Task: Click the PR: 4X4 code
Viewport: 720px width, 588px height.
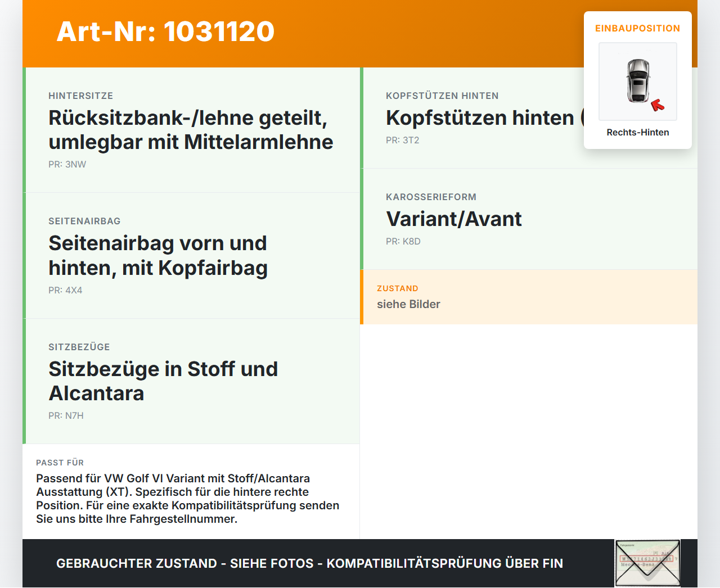Action: [x=65, y=291]
